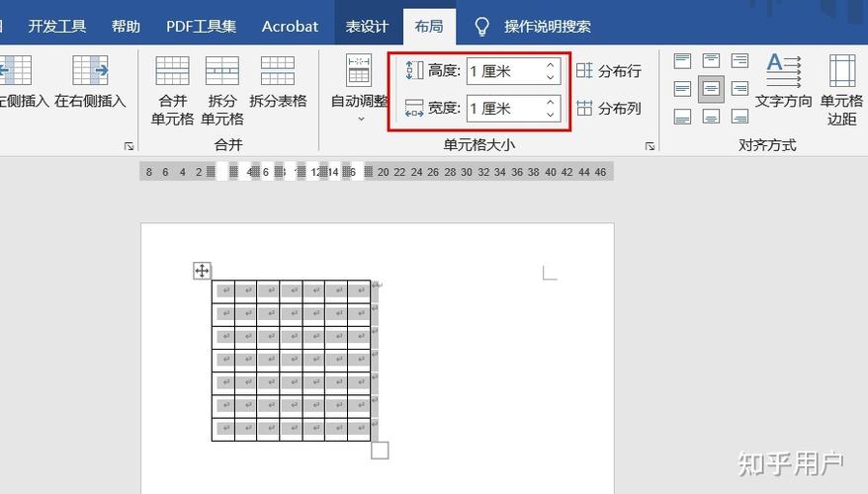This screenshot has height=494, width=868.
Task: Open the 帮助 (Help) tab
Action: (x=126, y=26)
